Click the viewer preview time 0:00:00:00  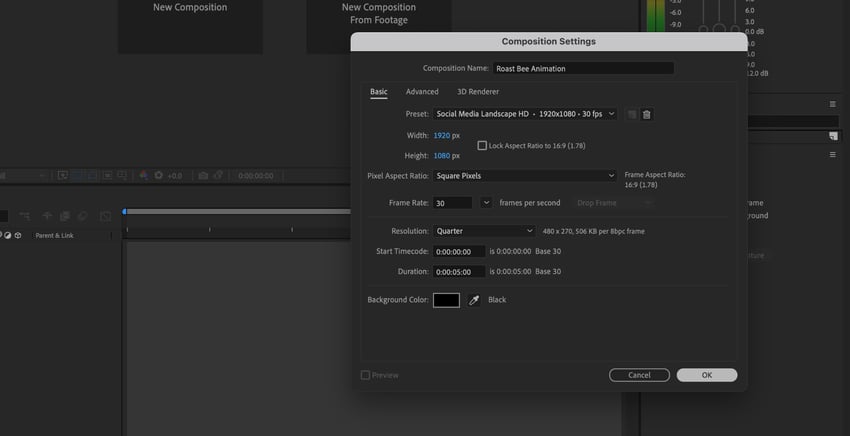pyautogui.click(x=256, y=176)
